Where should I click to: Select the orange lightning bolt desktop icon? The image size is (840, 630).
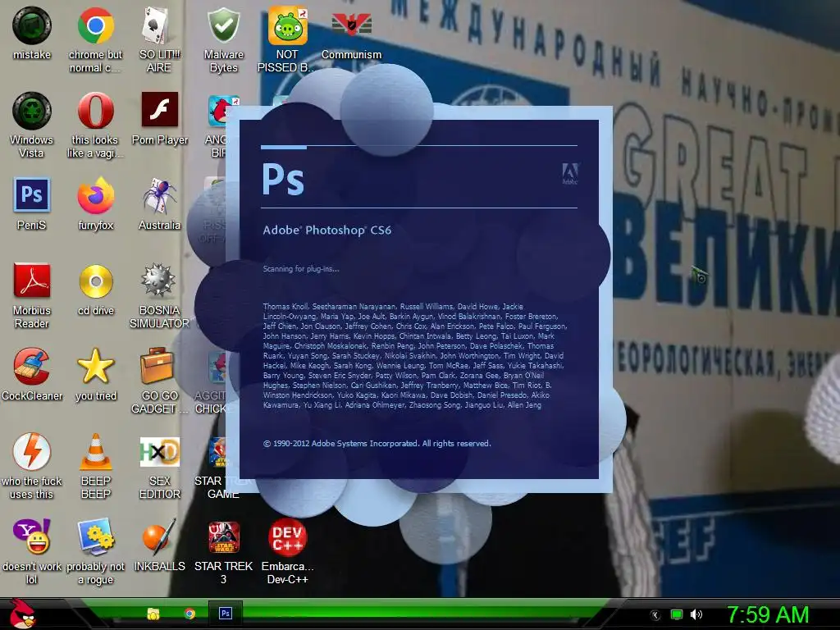[32, 451]
